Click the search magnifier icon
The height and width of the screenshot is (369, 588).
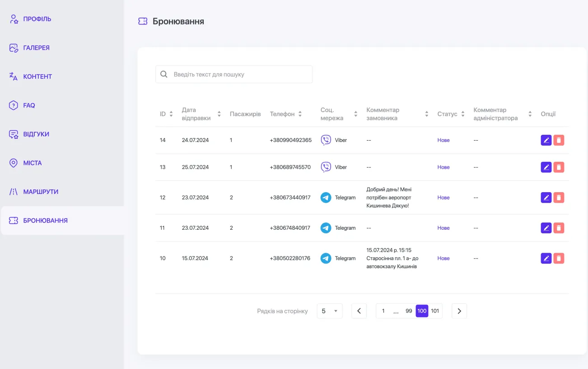point(164,74)
